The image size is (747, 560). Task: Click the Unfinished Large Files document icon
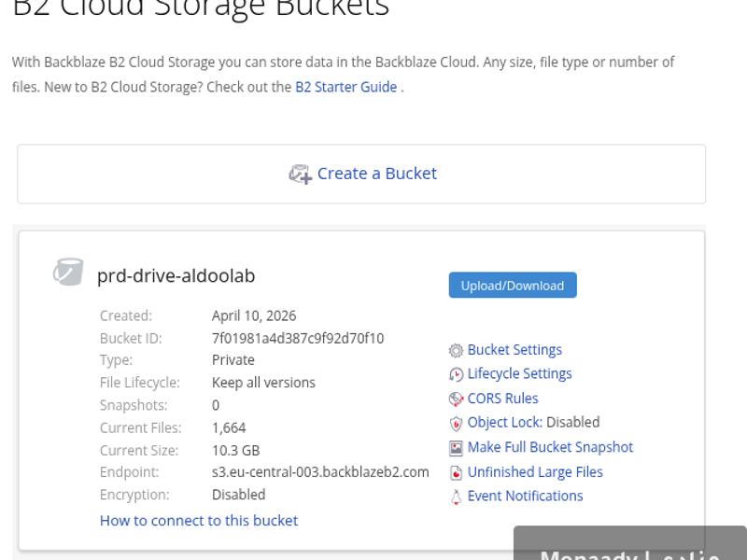(x=456, y=473)
